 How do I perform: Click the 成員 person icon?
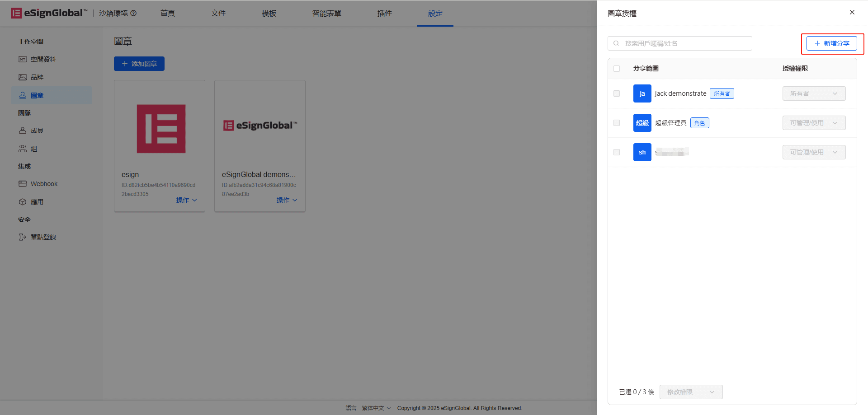[23, 131]
